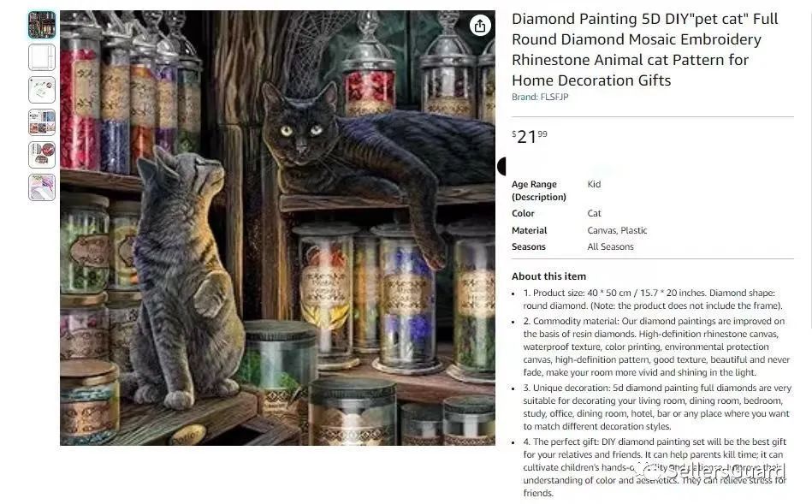The image size is (812, 504).
Task: Click the Product size bullet point text
Action: tap(653, 299)
